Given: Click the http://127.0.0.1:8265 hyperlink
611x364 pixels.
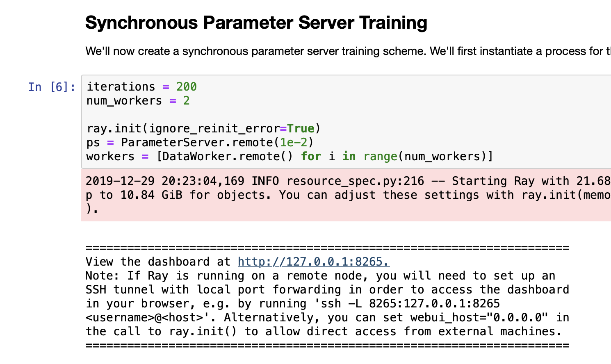Looking at the screenshot, I should pyautogui.click(x=312, y=262).
